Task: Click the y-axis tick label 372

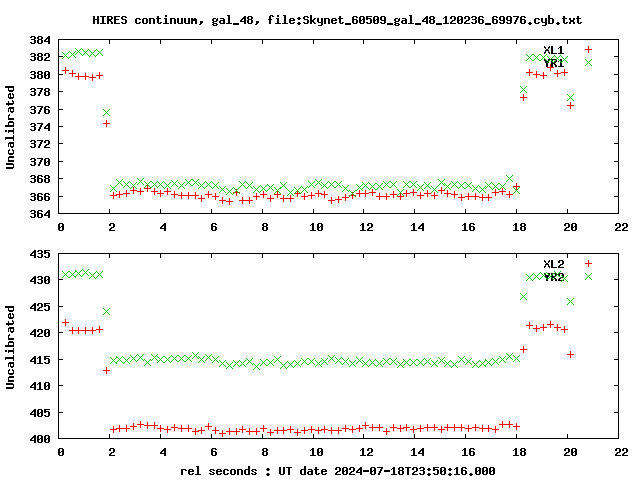Action: tap(40, 144)
